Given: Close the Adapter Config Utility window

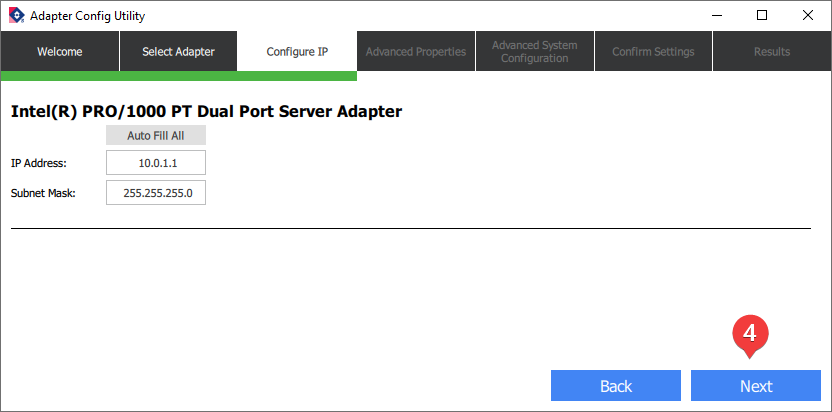Looking at the screenshot, I should coord(808,15).
